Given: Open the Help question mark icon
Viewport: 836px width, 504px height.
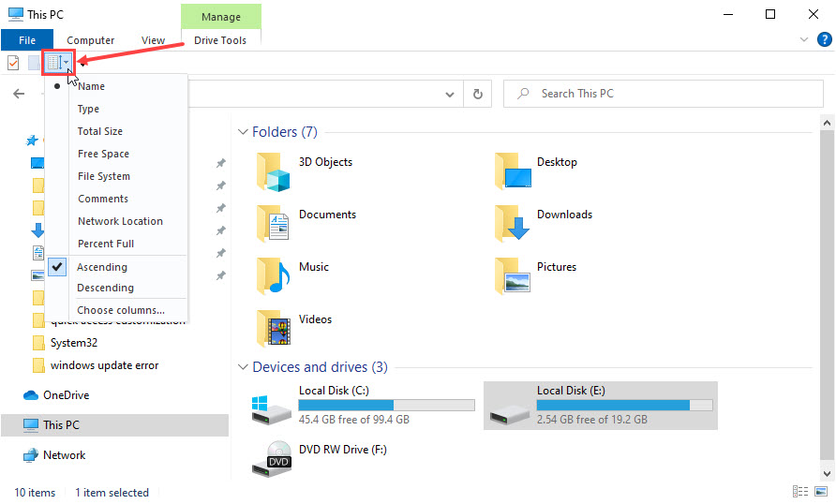Looking at the screenshot, I should [x=824, y=39].
